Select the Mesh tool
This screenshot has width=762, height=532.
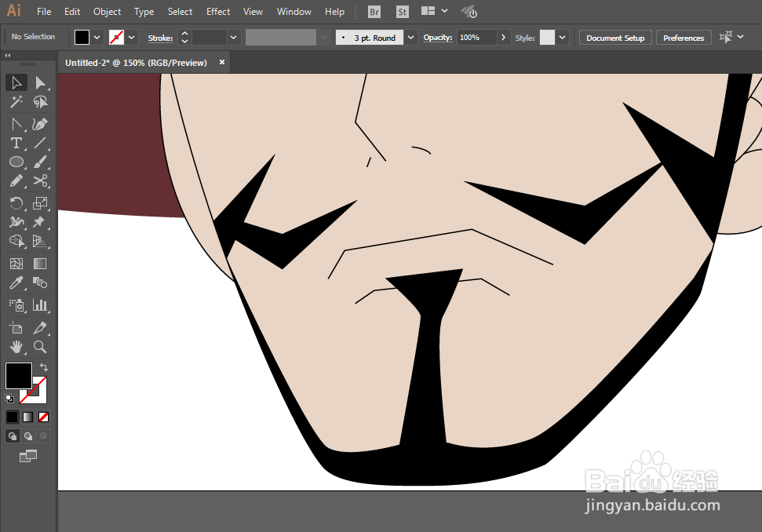point(16,264)
